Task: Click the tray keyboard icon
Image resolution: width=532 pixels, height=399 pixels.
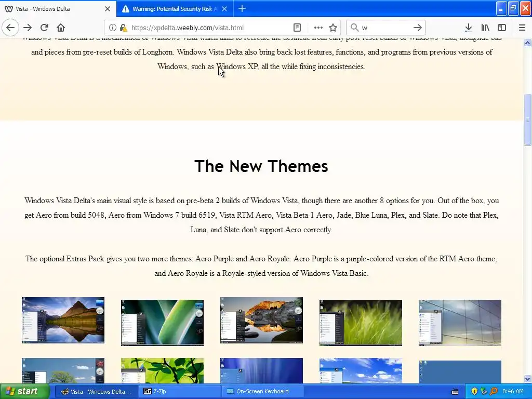Action: pyautogui.click(x=455, y=392)
